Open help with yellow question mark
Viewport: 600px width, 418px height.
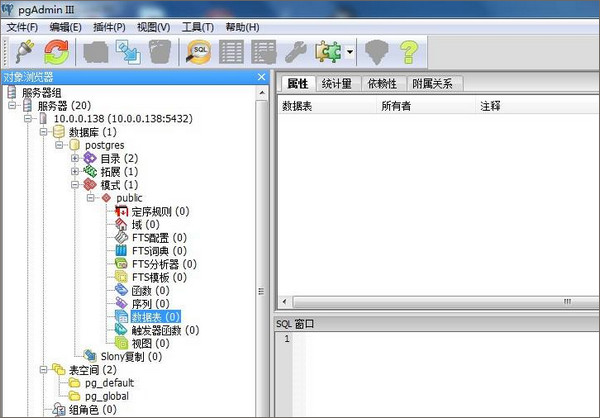tap(409, 52)
